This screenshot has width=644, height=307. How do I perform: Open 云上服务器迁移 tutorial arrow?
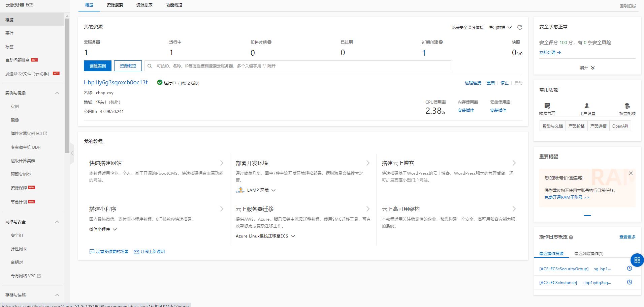click(368, 209)
